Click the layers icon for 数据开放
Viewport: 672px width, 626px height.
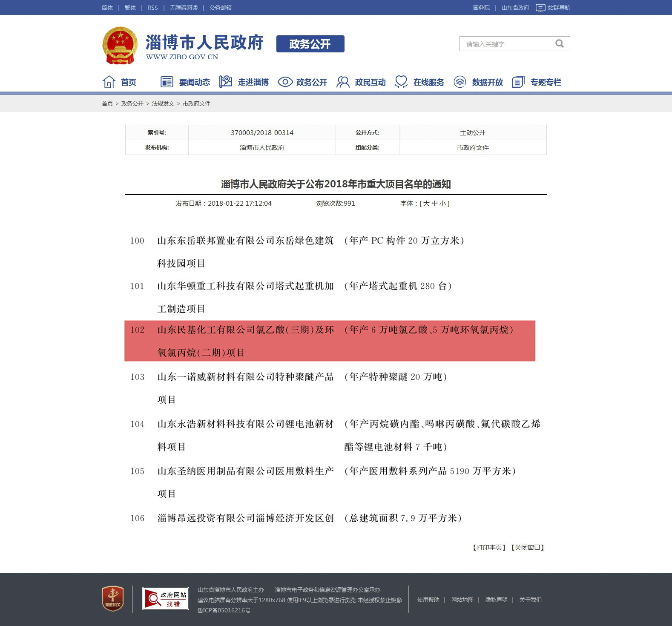click(x=460, y=82)
